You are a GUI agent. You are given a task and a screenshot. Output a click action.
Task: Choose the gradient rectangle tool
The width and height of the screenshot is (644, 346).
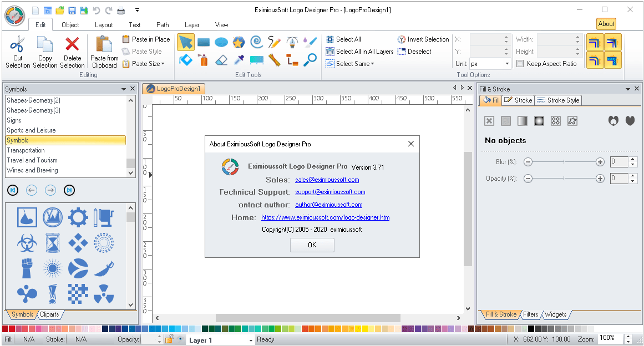pyautogui.click(x=256, y=60)
